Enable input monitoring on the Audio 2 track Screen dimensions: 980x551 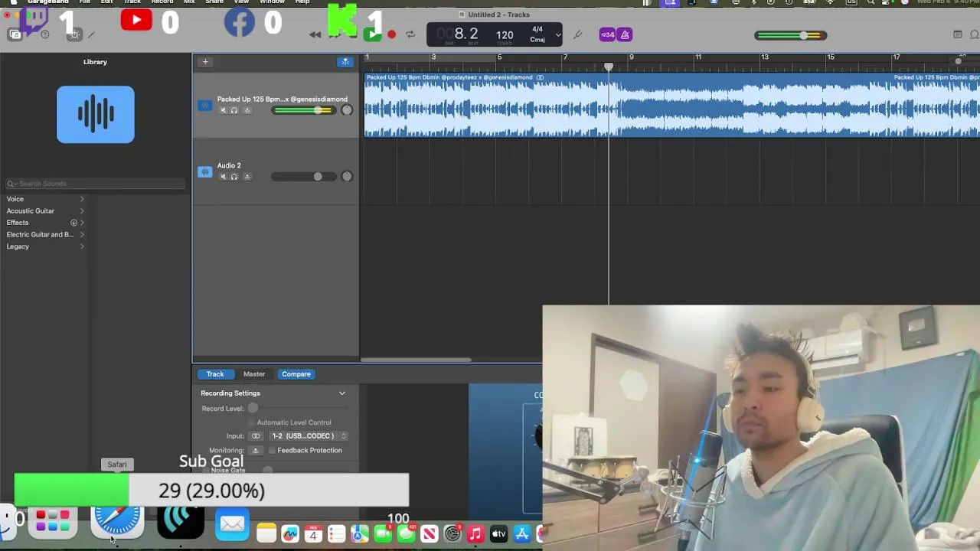click(247, 177)
